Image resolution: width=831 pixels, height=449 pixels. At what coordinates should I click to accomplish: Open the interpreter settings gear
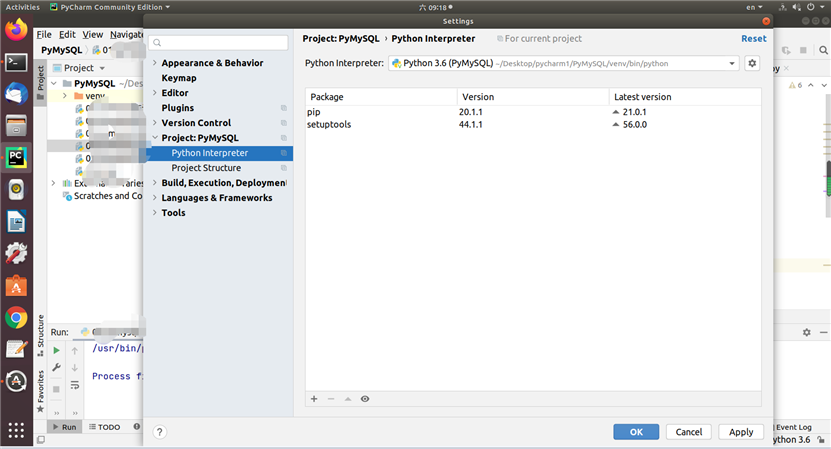(752, 63)
